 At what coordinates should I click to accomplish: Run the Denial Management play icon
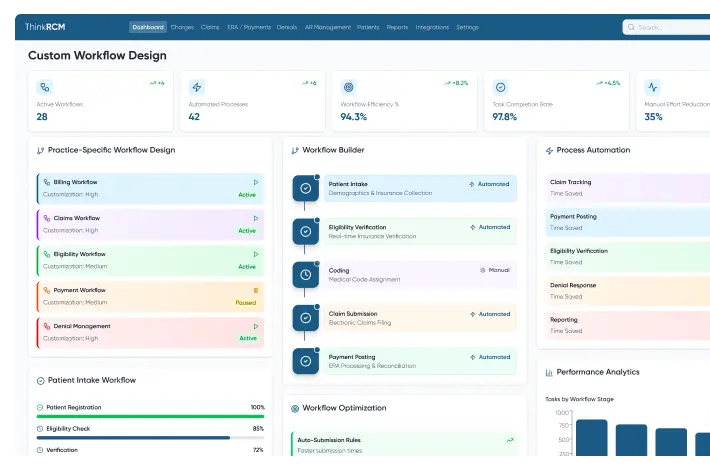(x=256, y=326)
